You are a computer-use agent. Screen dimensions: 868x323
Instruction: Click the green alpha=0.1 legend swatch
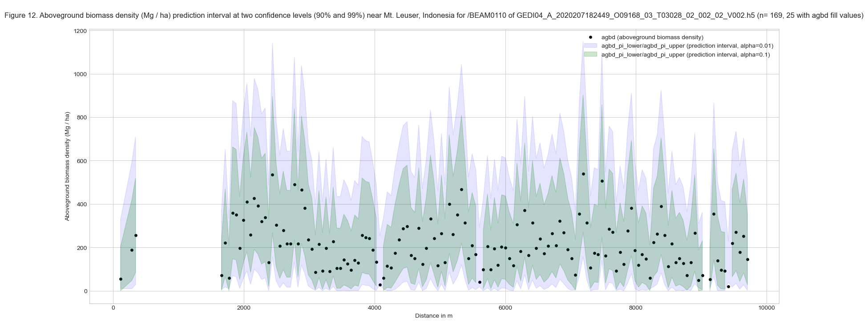coord(590,54)
